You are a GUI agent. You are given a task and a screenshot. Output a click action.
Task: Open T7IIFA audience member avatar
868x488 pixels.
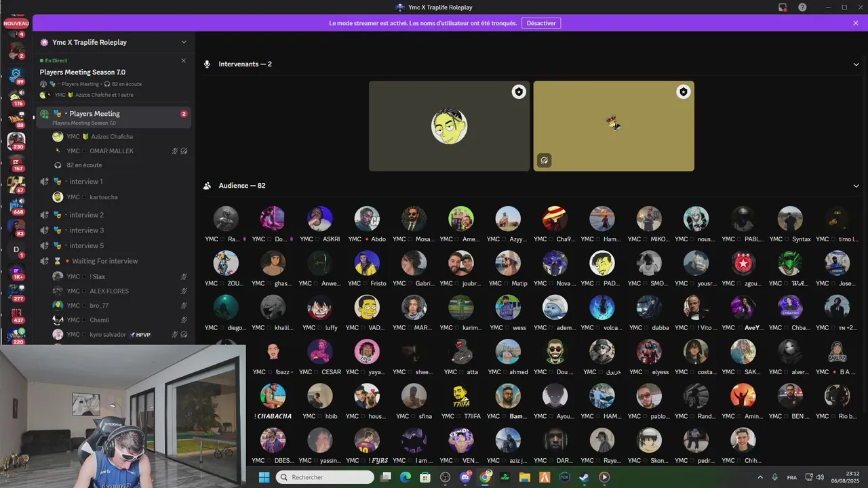461,396
